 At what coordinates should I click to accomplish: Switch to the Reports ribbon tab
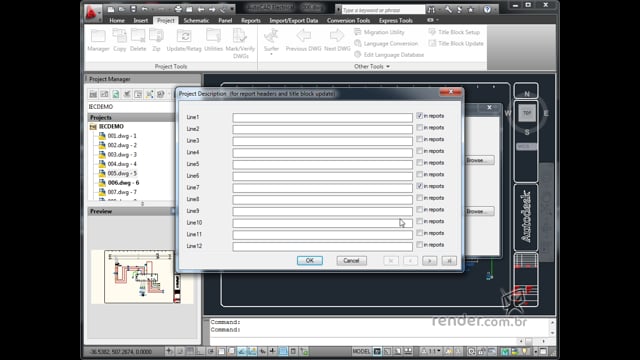[x=251, y=20]
